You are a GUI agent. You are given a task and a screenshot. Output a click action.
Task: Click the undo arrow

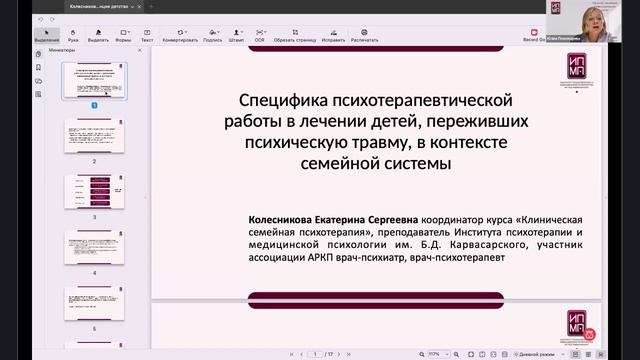coord(41,19)
